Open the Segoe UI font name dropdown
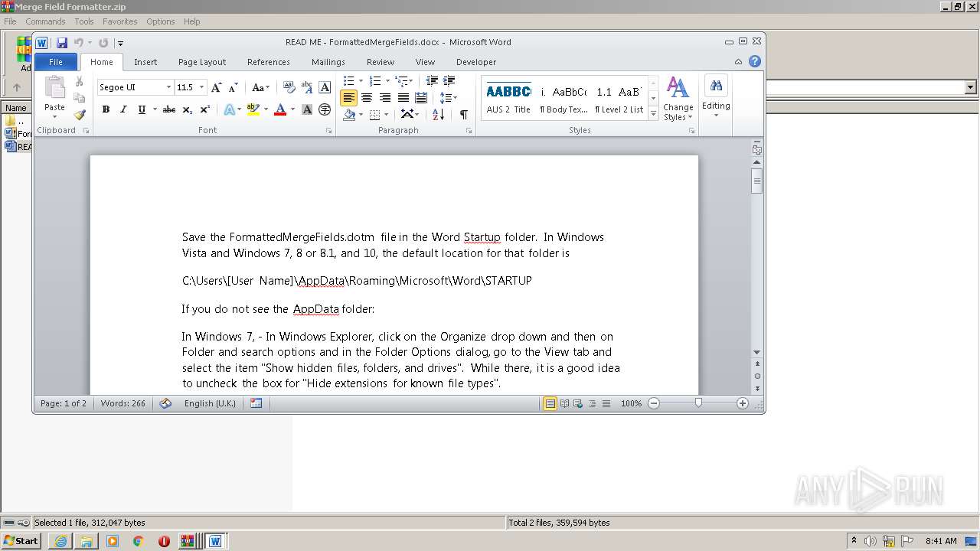 click(x=168, y=87)
